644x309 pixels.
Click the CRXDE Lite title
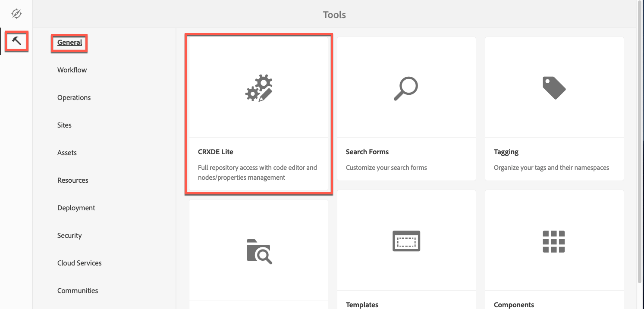216,152
